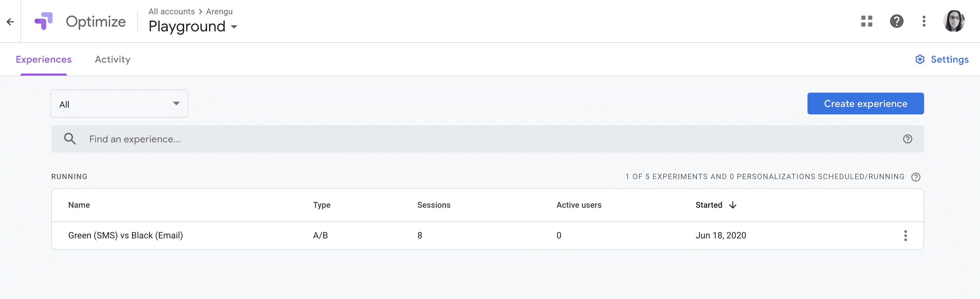
Task: Click the All accounts breadcrumb link
Action: point(171,12)
